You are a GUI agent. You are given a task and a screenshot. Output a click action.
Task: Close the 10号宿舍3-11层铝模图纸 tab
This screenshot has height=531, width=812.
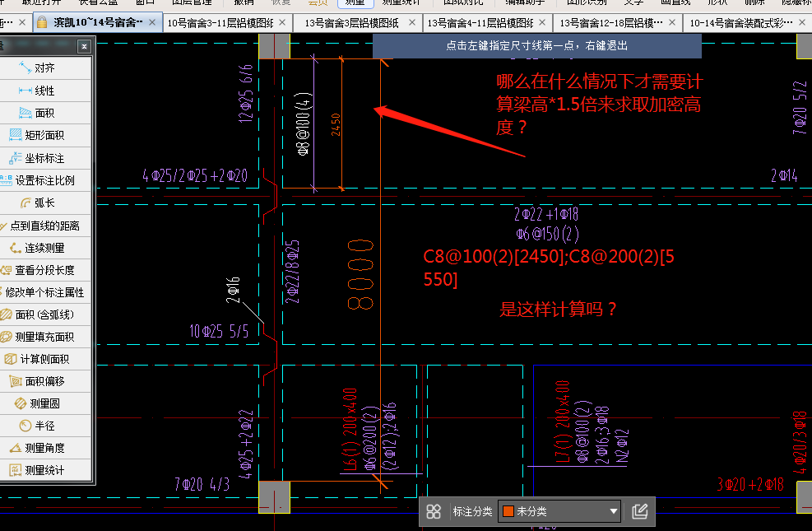tap(282, 22)
